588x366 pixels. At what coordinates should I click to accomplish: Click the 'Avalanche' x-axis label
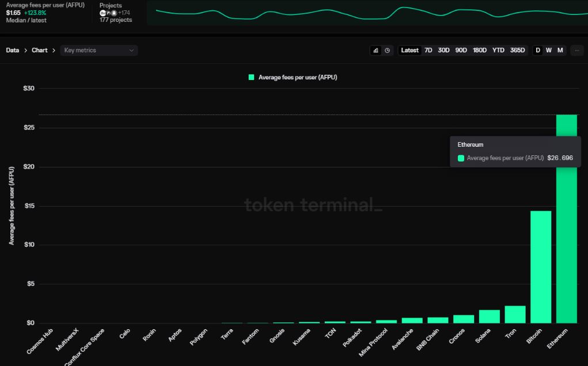tap(403, 340)
